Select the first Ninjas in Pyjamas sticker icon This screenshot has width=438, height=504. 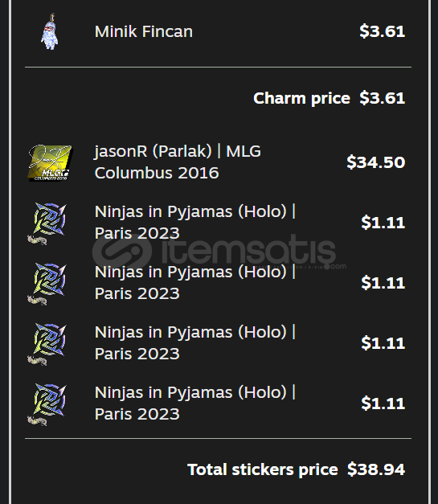47,223
